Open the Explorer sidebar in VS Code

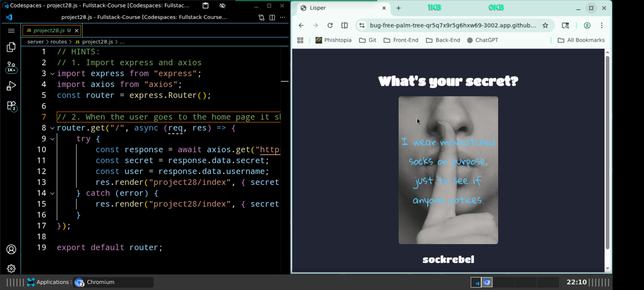[x=11, y=47]
